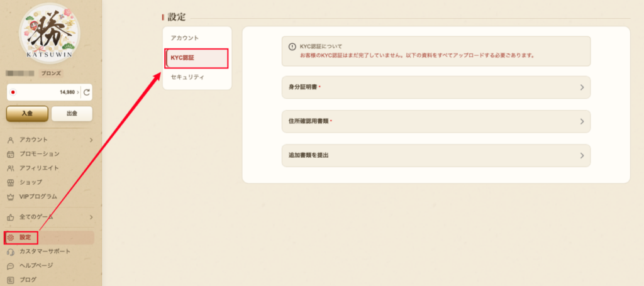Open balance details via arrow next to 14,980
The width and height of the screenshot is (644, 286).
click(x=78, y=92)
